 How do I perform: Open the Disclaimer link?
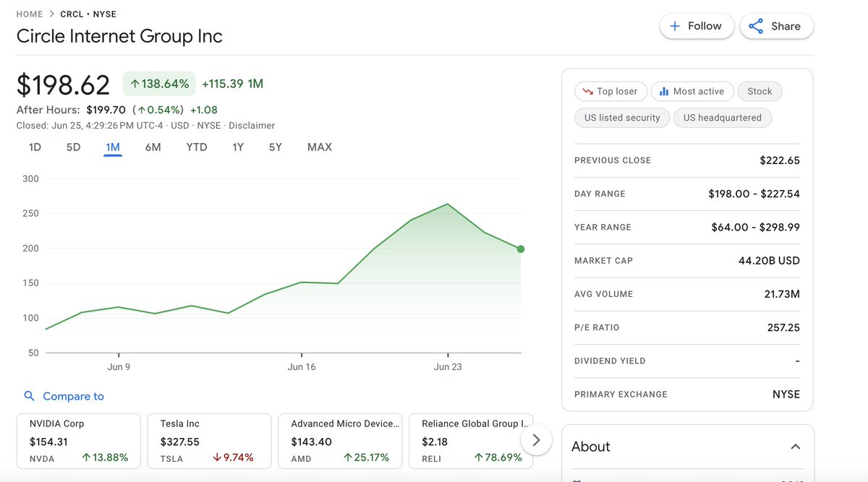pyautogui.click(x=252, y=126)
